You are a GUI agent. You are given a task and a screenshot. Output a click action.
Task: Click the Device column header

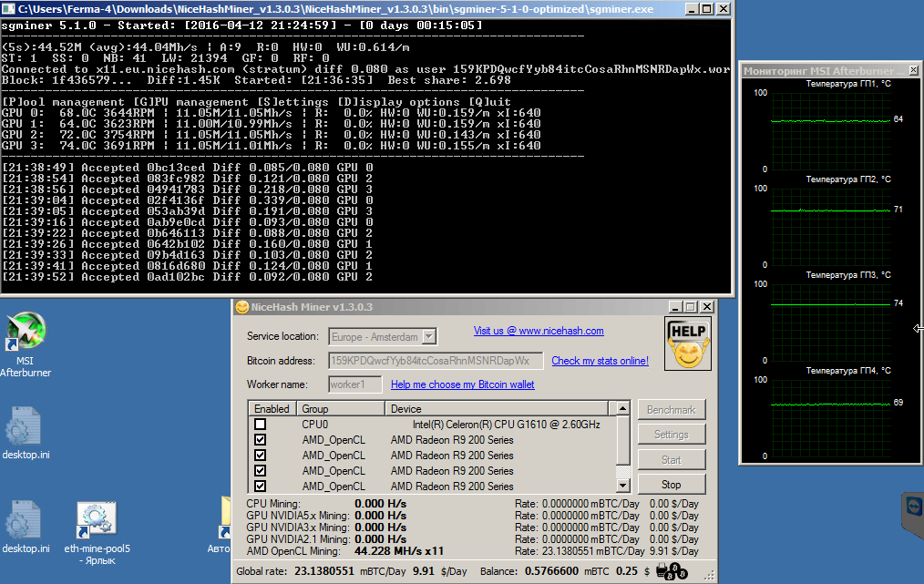[x=497, y=408]
